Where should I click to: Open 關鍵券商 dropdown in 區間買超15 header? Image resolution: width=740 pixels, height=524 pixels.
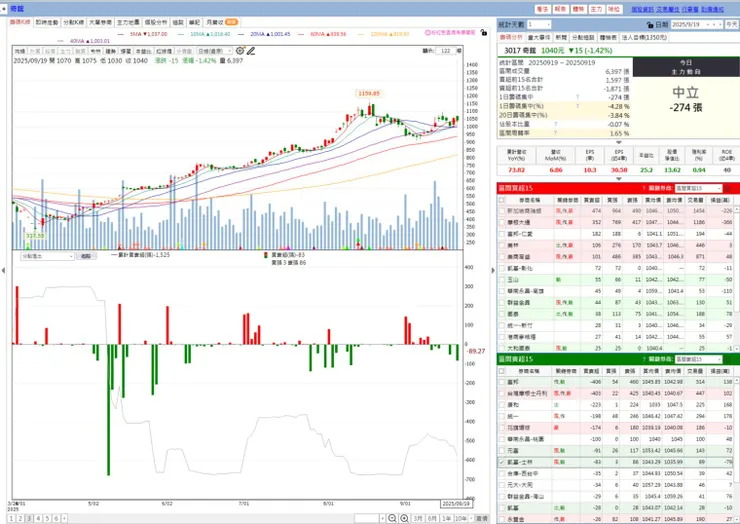698,188
